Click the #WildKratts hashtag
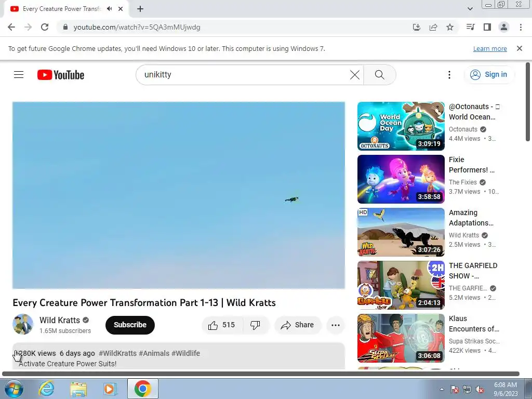Screen dimensions: 532x399 (118, 353)
